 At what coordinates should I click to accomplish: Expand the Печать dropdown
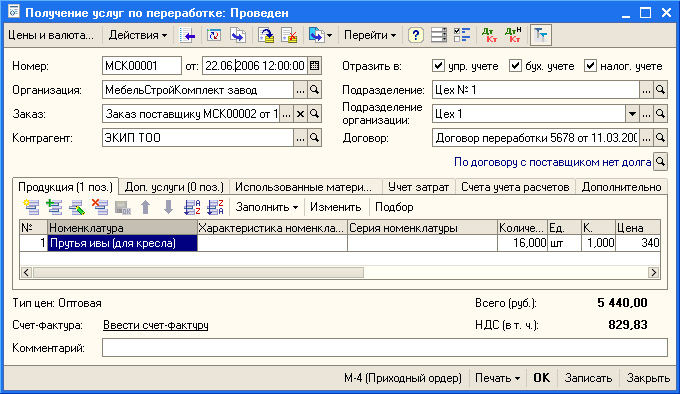tap(497, 378)
